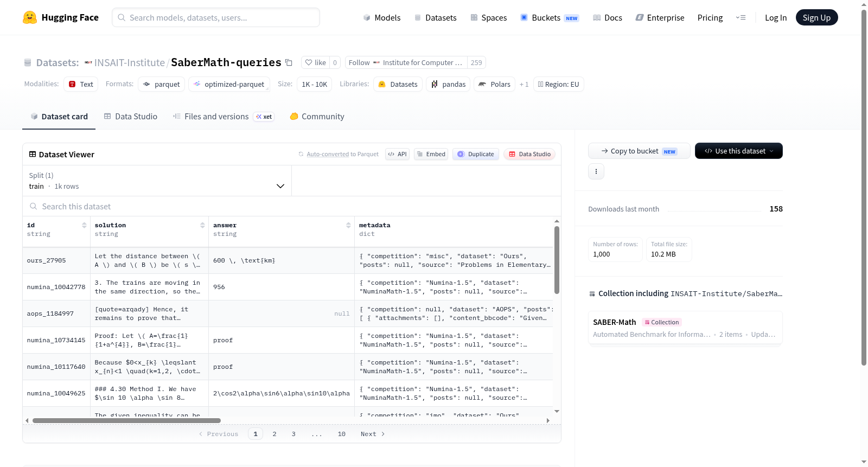
Task: Filter by Text modality tag
Action: click(81, 84)
